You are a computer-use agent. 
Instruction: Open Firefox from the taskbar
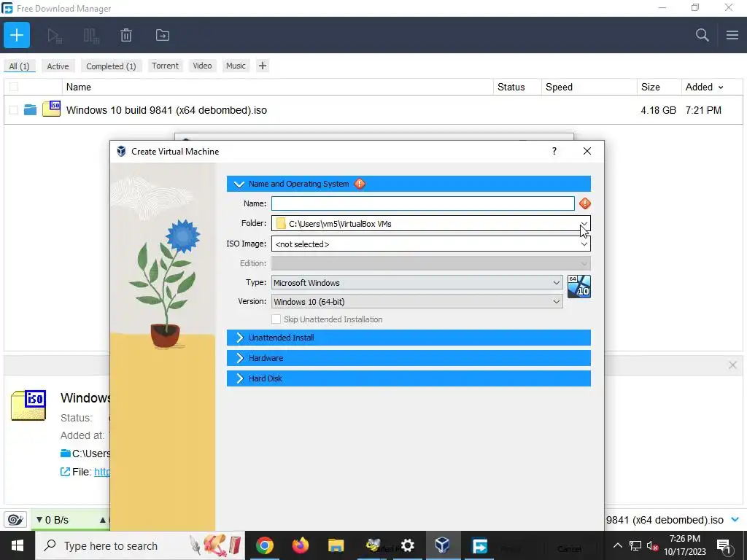300,545
